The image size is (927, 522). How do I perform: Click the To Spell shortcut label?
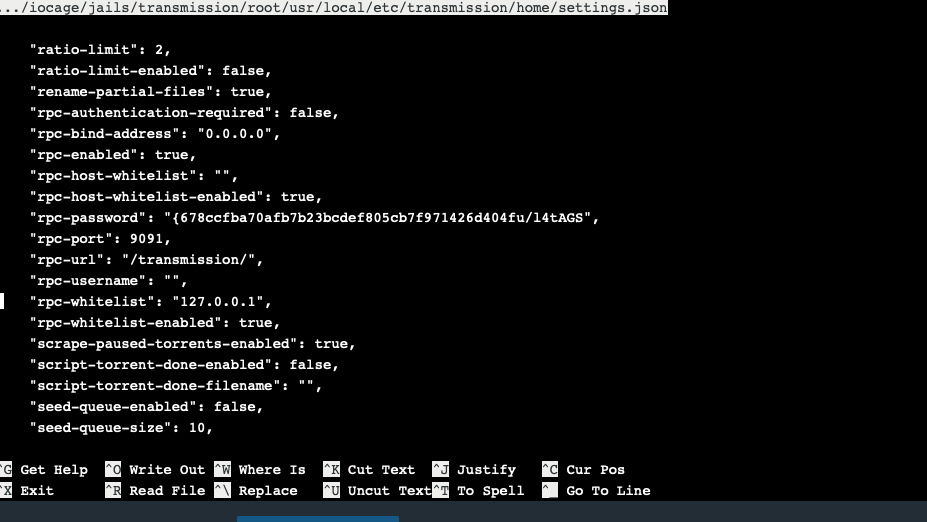[491, 491]
